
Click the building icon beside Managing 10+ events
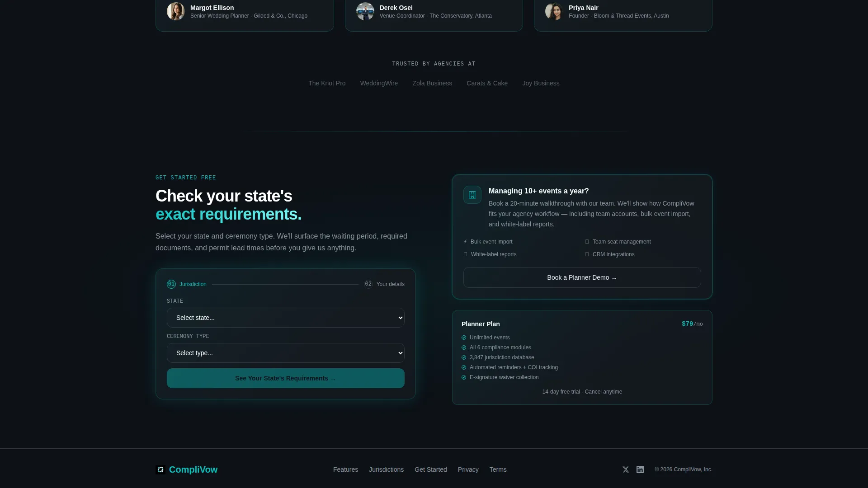[472, 195]
